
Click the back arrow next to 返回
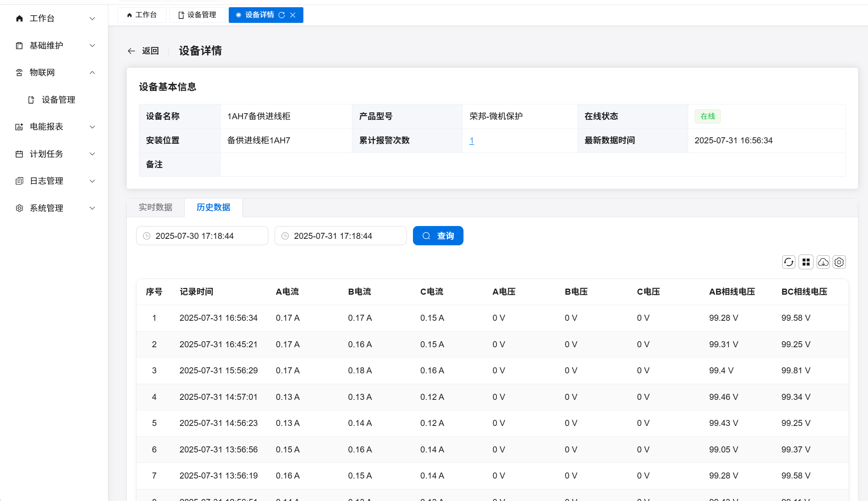click(131, 51)
